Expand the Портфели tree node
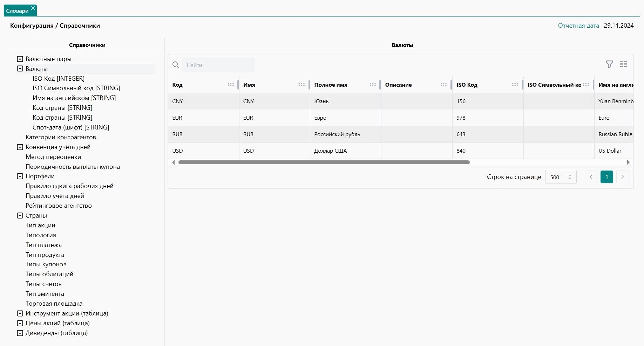Image resolution: width=644 pixels, height=346 pixels. (20, 176)
